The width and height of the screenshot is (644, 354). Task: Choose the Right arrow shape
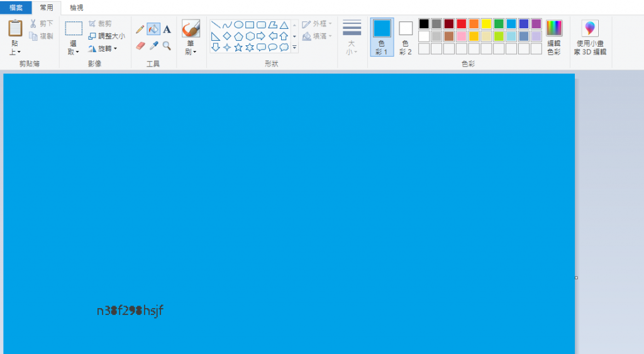(261, 36)
